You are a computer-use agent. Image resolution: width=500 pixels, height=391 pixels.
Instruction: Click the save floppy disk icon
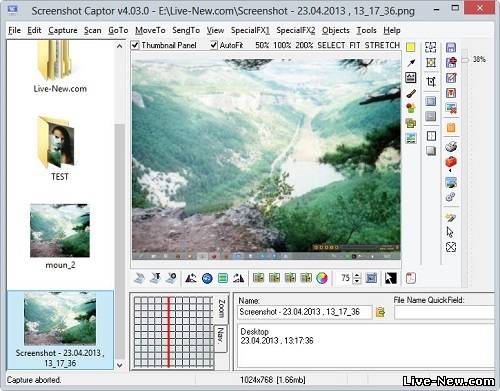451,47
